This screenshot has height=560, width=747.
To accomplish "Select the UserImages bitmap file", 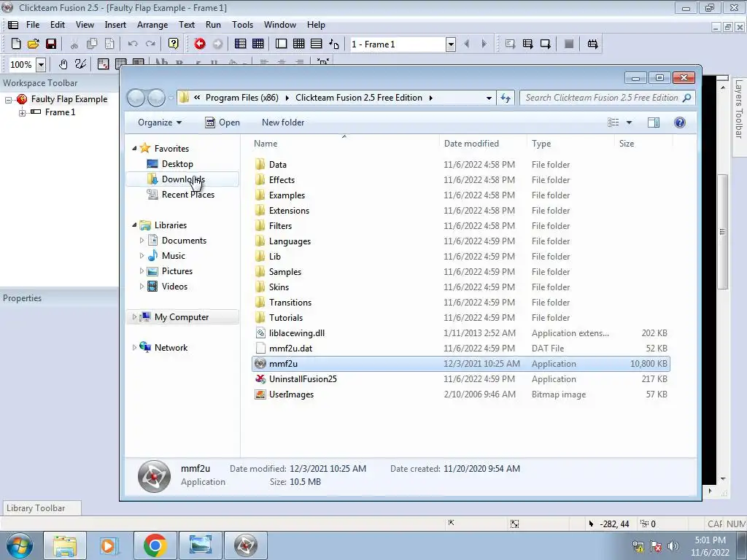I will tap(291, 394).
